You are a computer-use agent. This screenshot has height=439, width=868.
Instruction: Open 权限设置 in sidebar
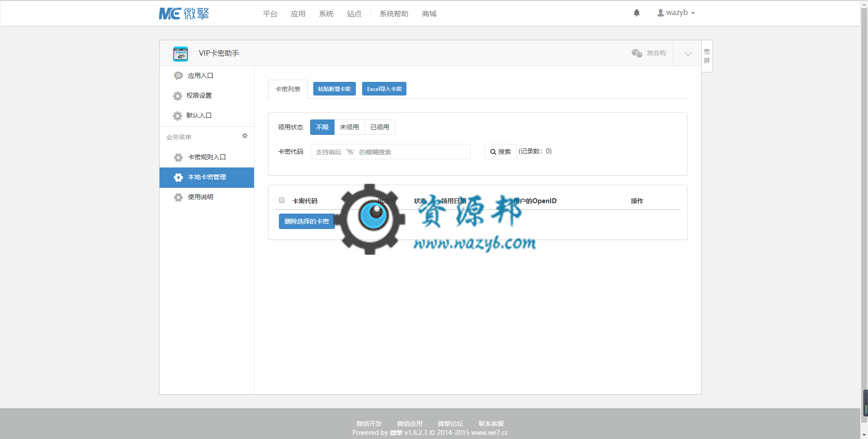(x=199, y=95)
